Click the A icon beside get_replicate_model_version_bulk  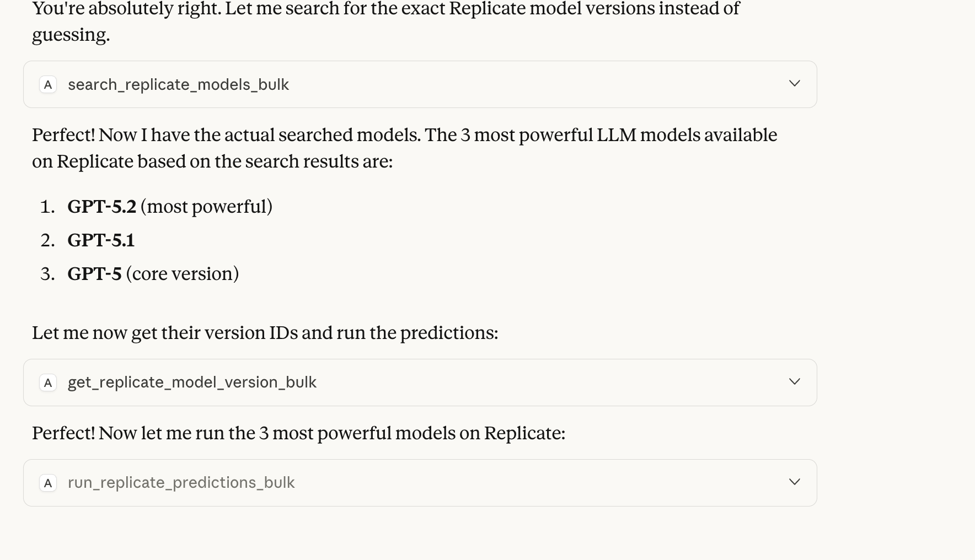pyautogui.click(x=48, y=383)
